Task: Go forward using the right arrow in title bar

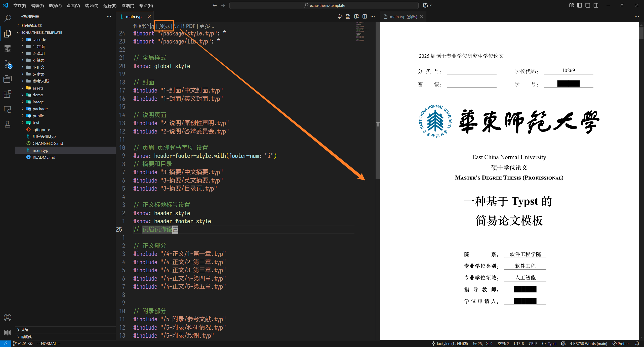Action: pyautogui.click(x=223, y=5)
